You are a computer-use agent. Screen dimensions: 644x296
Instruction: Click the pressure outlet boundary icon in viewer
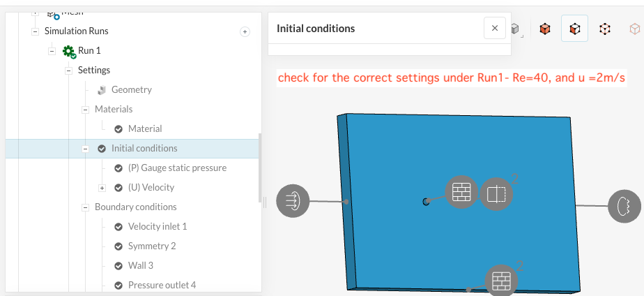click(x=624, y=206)
